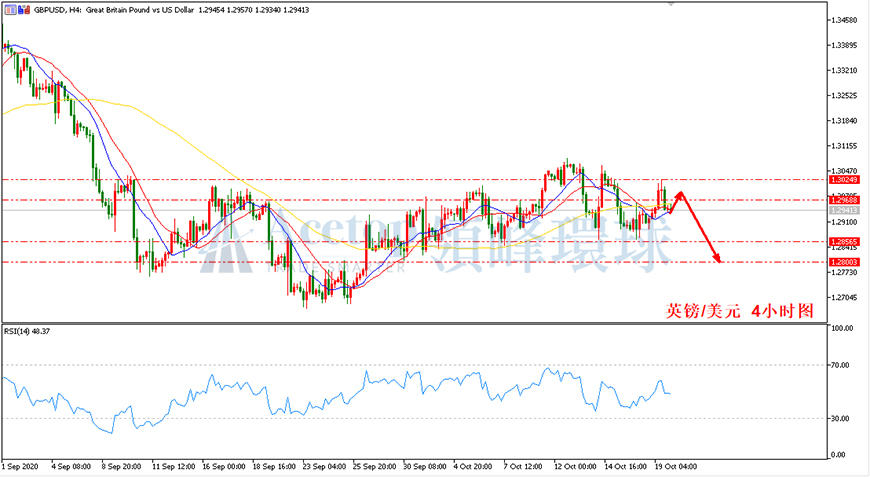Select the red downward forecast arrow head
This screenshot has width=870, height=477.
click(x=717, y=257)
